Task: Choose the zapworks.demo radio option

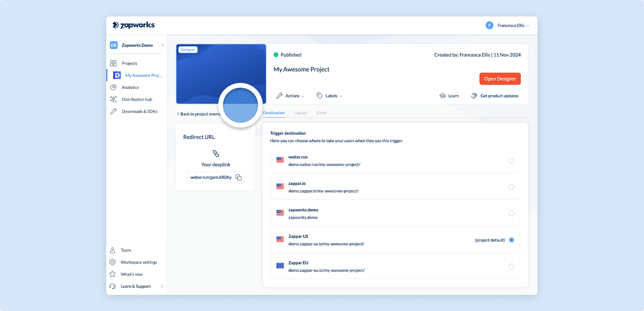Action: [511, 214]
